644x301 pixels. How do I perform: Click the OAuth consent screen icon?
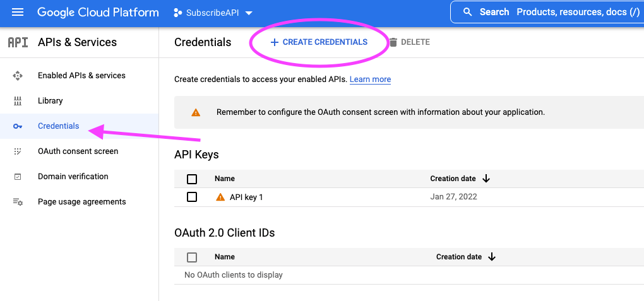(x=18, y=151)
